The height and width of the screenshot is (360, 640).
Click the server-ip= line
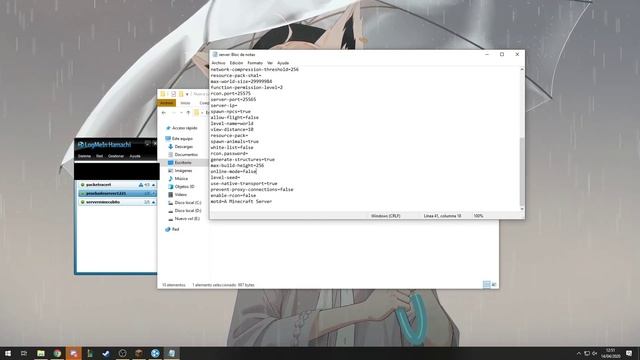coord(224,105)
